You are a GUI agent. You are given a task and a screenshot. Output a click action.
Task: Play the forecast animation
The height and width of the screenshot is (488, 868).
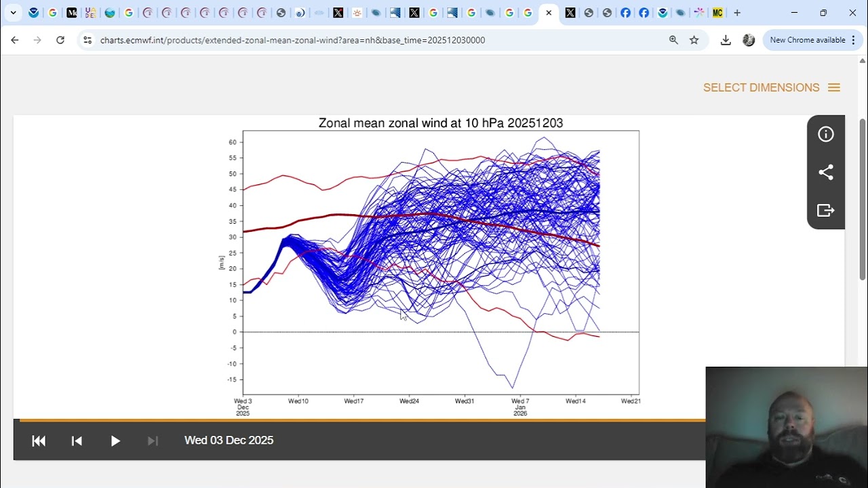click(x=115, y=441)
